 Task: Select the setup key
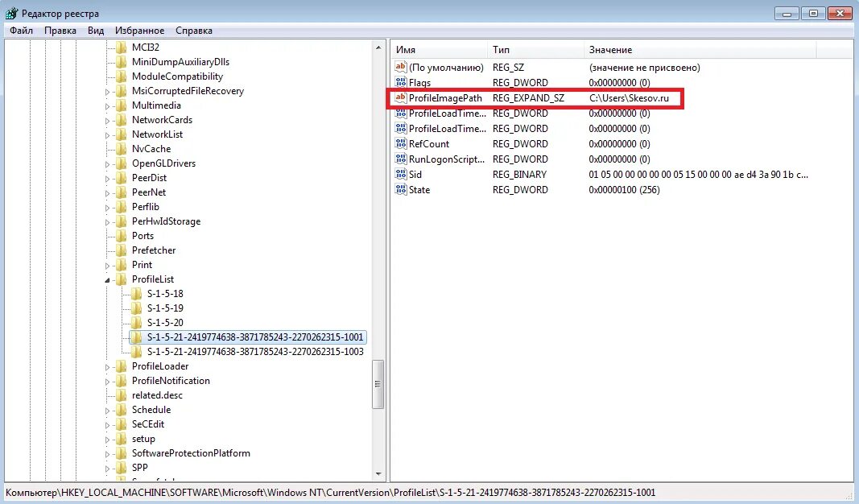click(x=143, y=439)
